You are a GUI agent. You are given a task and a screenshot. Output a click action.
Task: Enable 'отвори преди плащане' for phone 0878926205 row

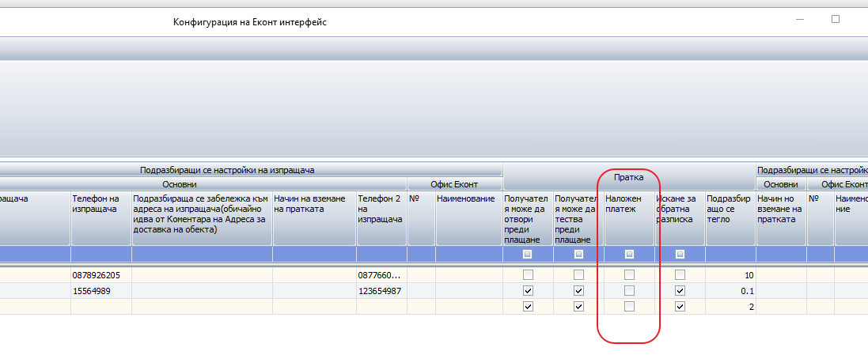point(528,275)
